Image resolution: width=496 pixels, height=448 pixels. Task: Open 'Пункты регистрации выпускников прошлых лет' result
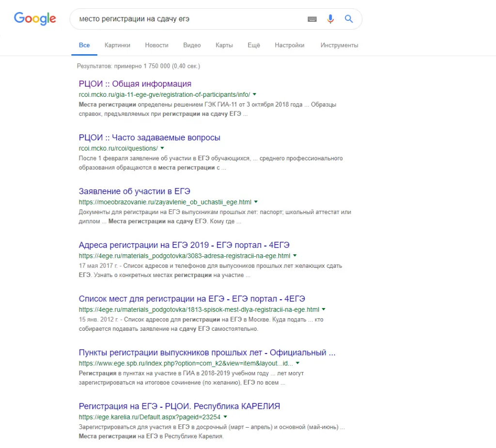[x=207, y=353]
